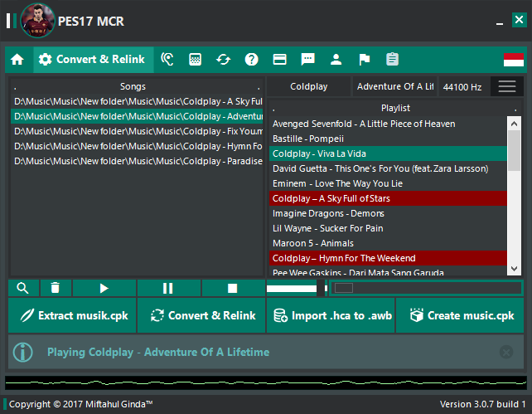This screenshot has height=414, width=532.
Task: Go to the Home icon
Action: 17,60
